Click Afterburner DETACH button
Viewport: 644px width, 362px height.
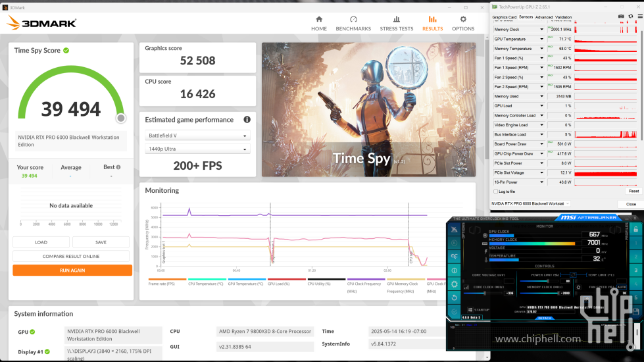click(545, 318)
